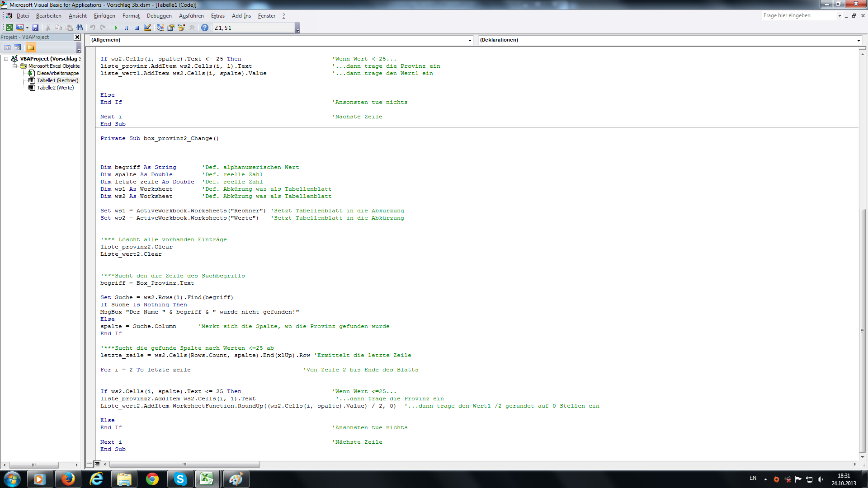868x488 pixels.
Task: Switch to Excel view with toolbar icon
Action: pos(9,28)
